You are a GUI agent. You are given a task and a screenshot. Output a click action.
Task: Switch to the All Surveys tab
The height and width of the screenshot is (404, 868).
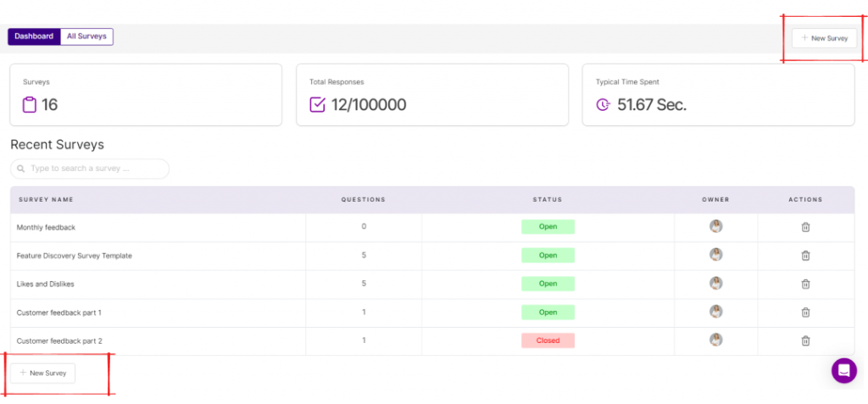pos(86,36)
